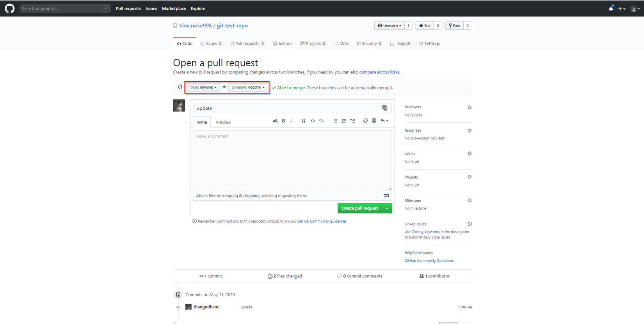This screenshot has height=324, width=644.
Task: Open the plus create-new menu
Action: pyautogui.click(x=622, y=9)
